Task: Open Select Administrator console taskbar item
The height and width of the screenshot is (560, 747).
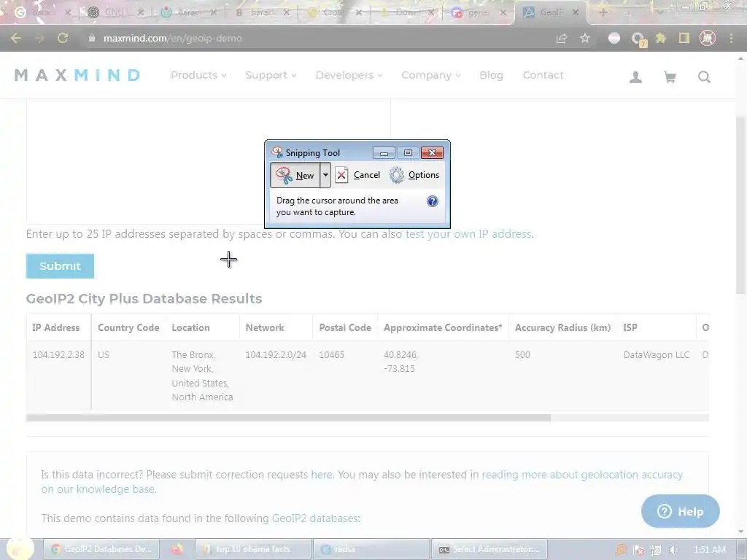Action: tap(489, 549)
